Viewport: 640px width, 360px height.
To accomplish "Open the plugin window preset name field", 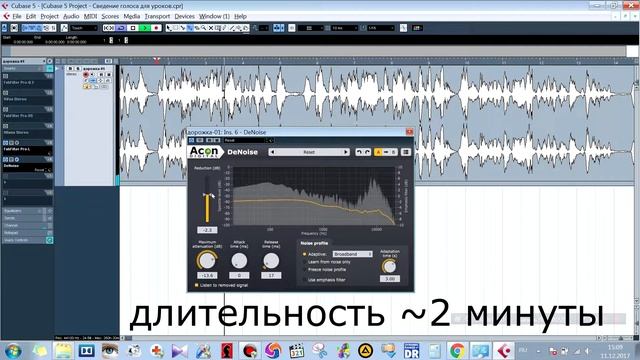I will pyautogui.click(x=245, y=140).
